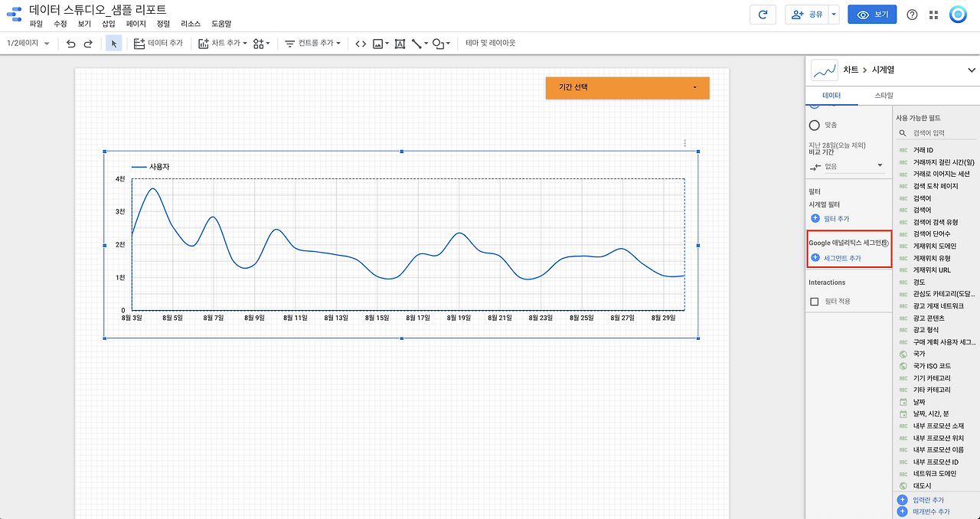Select the 맞춤 radio button
This screenshot has width=980, height=519.
tap(814, 125)
